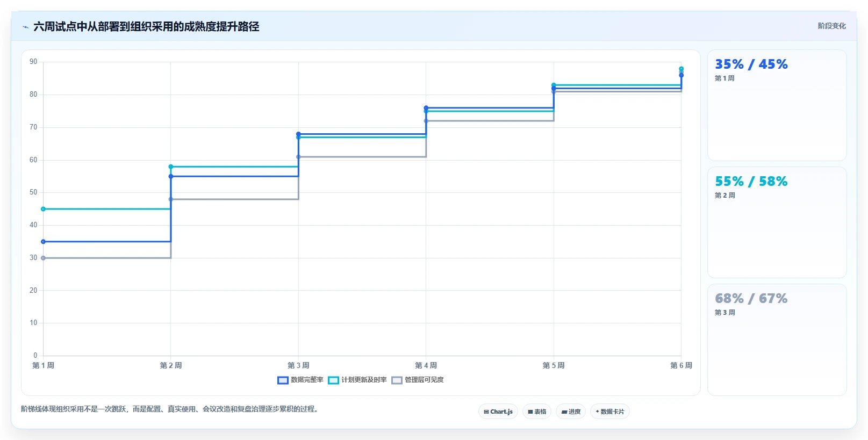Click the 阶段变化 label in the header
The image size is (868, 440).
pyautogui.click(x=831, y=26)
